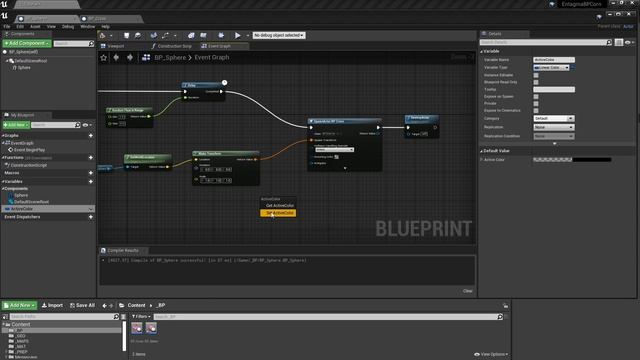Image resolution: width=640 pixels, height=360 pixels.
Task: Click the eye view options icon in Details panel
Action: [629, 42]
